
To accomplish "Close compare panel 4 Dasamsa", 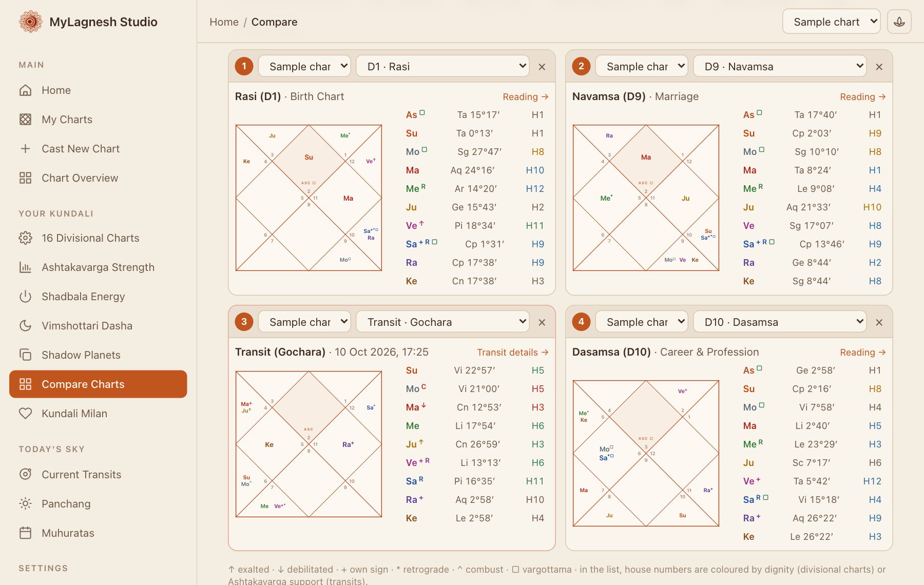I will (879, 322).
